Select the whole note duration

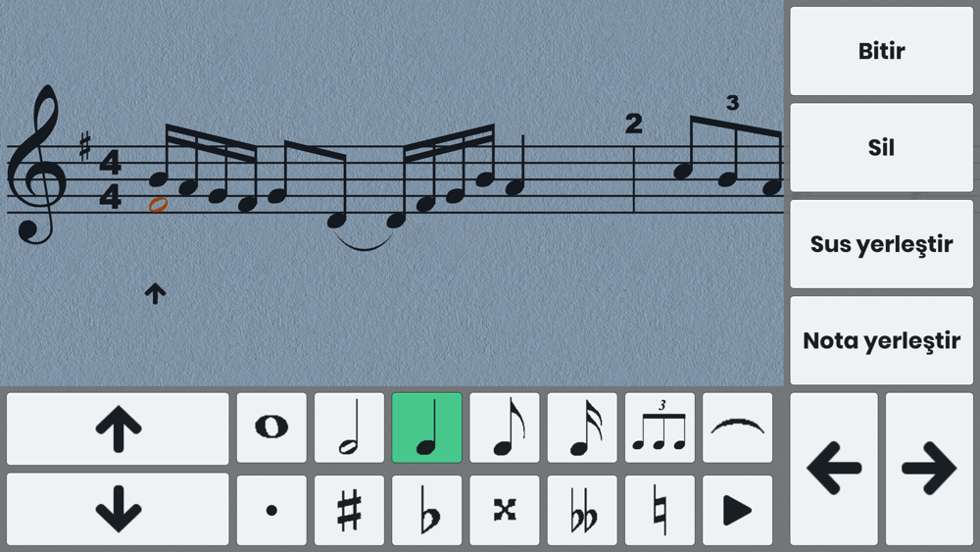[271, 428]
